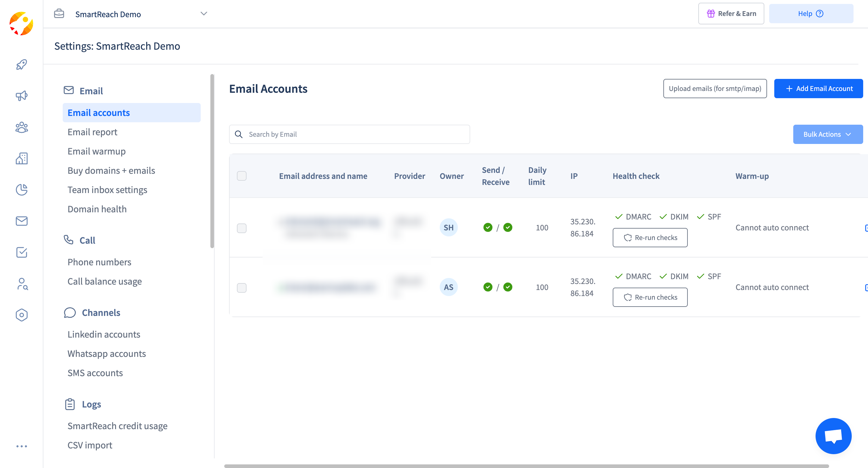Open the prospects people-group icon
Viewport: 868px width, 468px height.
tap(22, 127)
